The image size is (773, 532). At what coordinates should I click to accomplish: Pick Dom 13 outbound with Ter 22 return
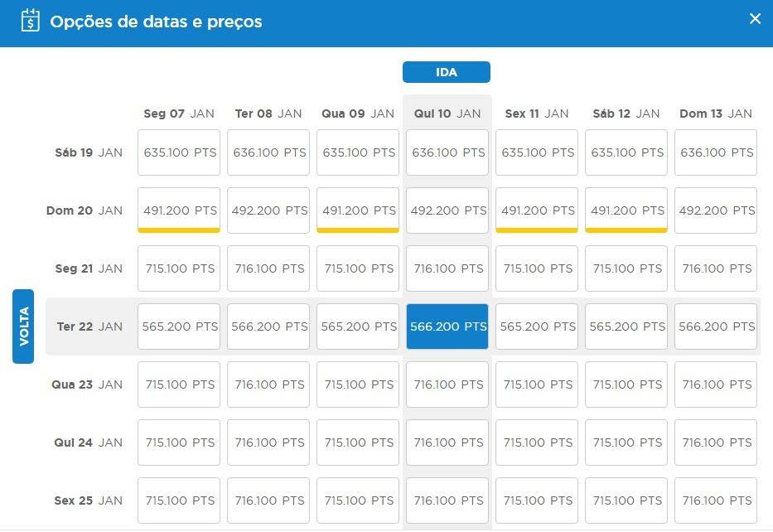(x=716, y=326)
